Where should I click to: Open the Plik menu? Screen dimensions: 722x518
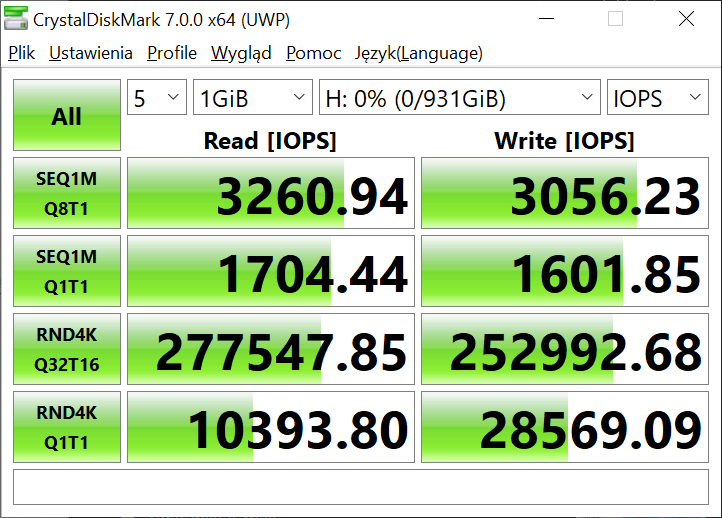click(21, 53)
